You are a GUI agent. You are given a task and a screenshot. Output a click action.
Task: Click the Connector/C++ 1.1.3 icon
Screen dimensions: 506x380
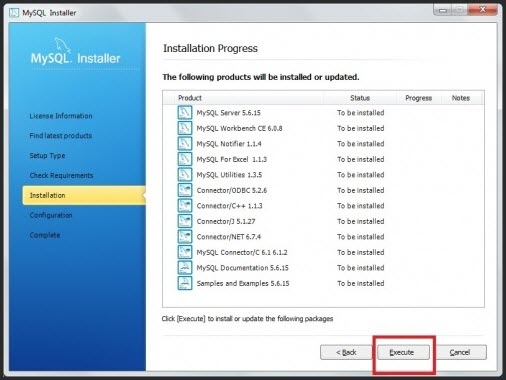(x=185, y=205)
